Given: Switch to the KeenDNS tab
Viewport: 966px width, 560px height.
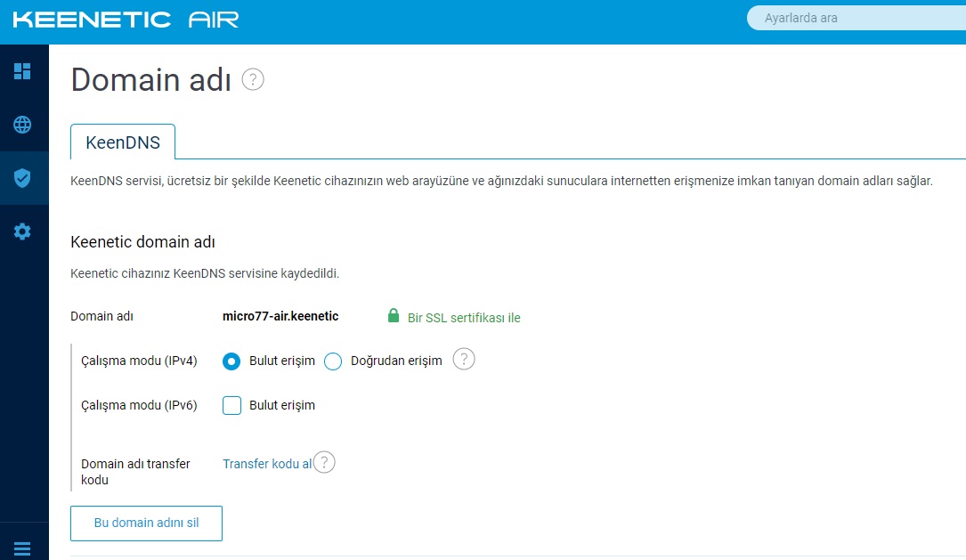Looking at the screenshot, I should coord(123,142).
